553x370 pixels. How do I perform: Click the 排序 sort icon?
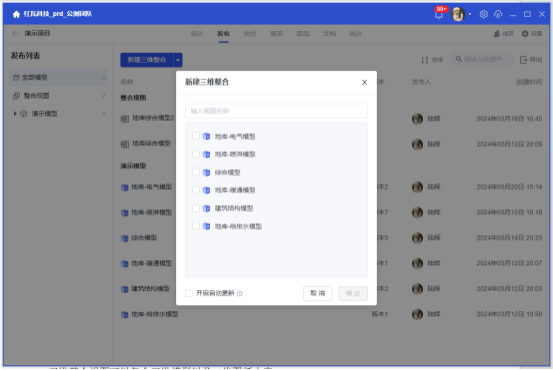click(x=425, y=60)
